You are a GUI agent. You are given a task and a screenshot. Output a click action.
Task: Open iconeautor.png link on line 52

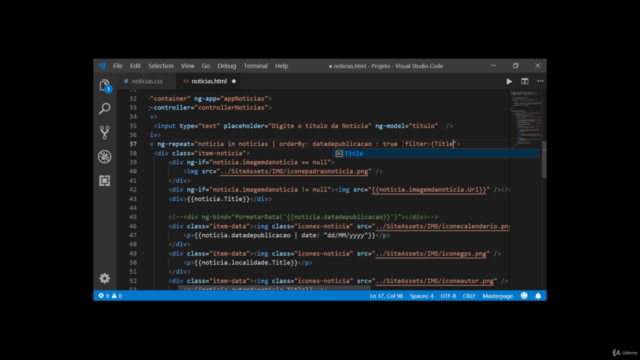[x=434, y=281]
